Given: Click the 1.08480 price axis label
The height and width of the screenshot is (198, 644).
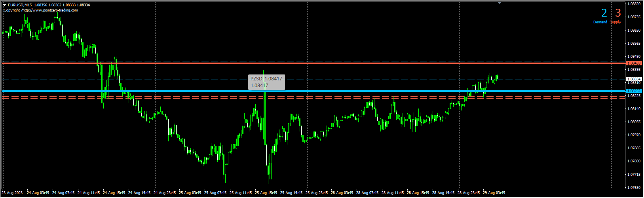Looking at the screenshot, I should (x=635, y=57).
